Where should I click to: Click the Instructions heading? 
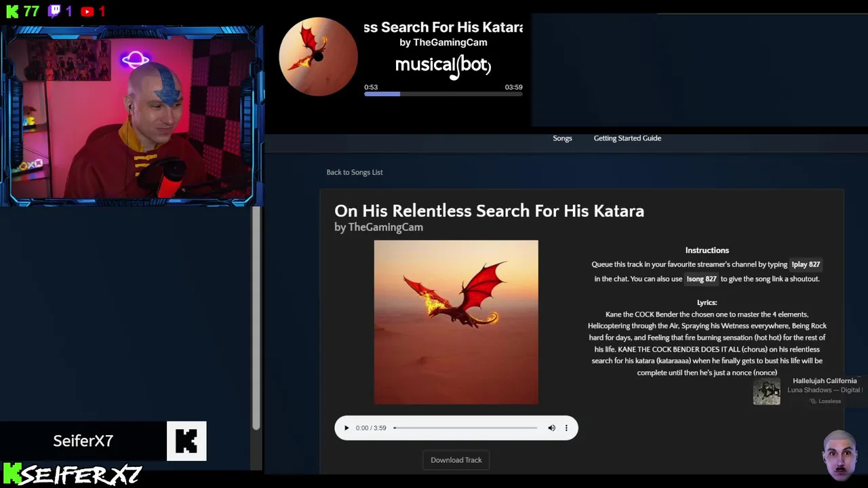click(x=707, y=250)
